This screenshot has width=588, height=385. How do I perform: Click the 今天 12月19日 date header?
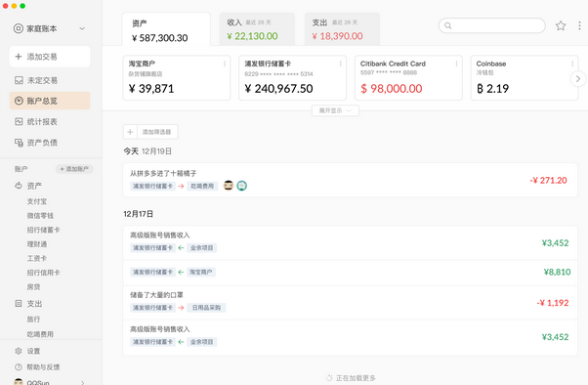147,151
